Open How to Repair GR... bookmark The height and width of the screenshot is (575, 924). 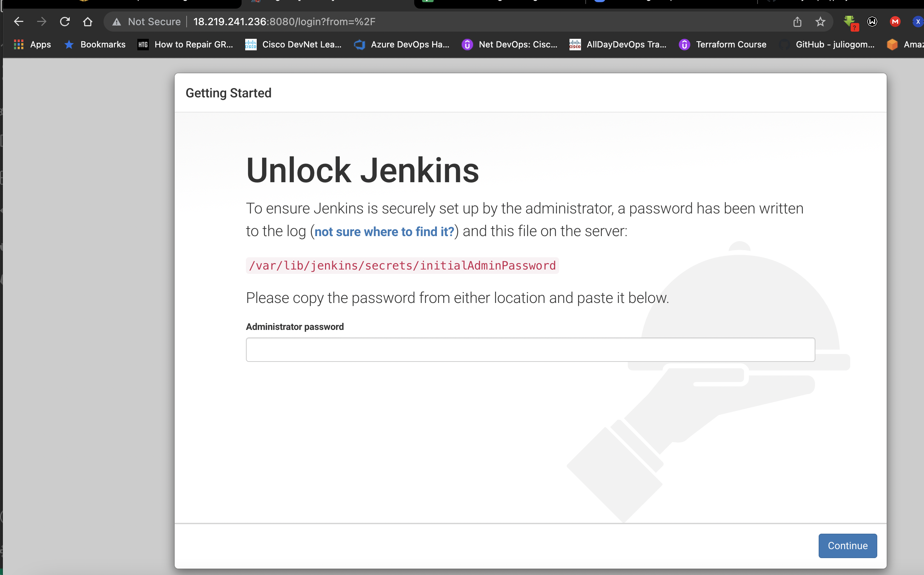[x=185, y=45]
